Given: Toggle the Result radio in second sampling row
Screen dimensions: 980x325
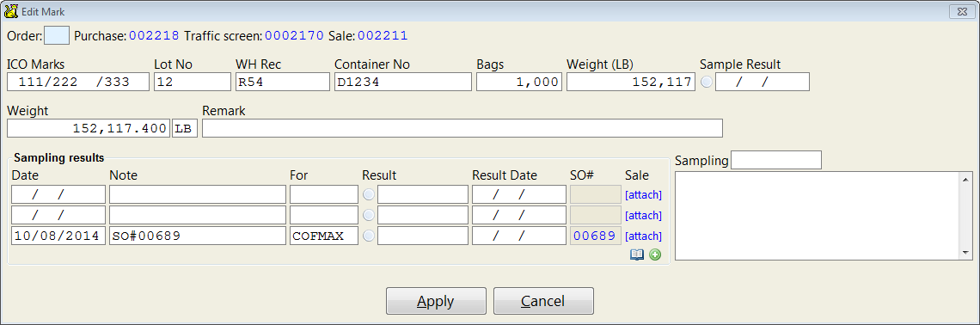Looking at the screenshot, I should [x=369, y=216].
